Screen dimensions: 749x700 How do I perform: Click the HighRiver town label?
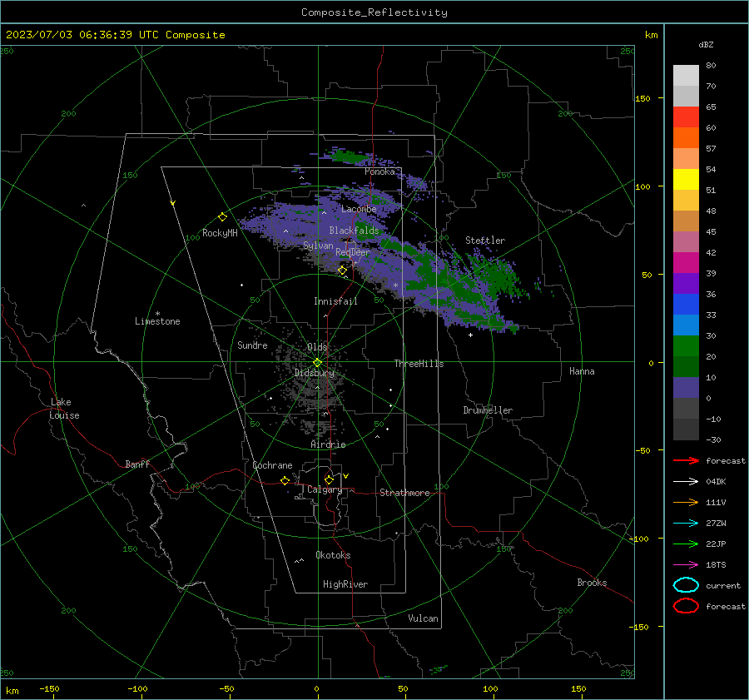tap(345, 584)
